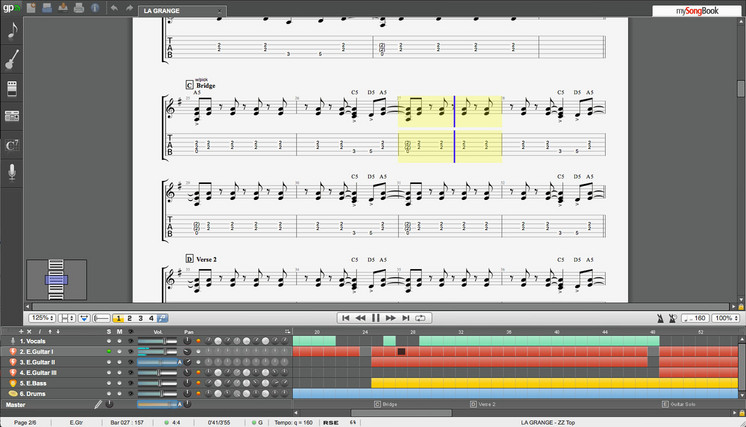Expand the track panel options menu
This screenshot has height=427, width=746.
click(287, 331)
